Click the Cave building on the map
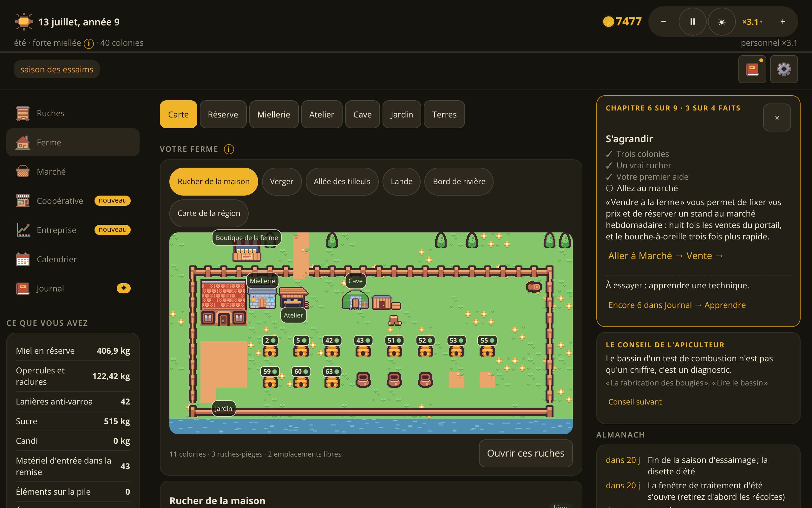This screenshot has height=508, width=812. pos(355,300)
